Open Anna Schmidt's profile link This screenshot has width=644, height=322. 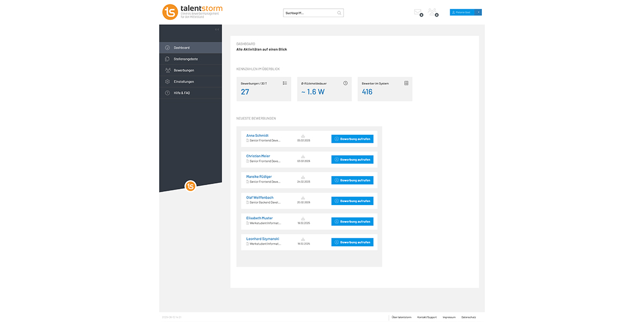coord(257,135)
